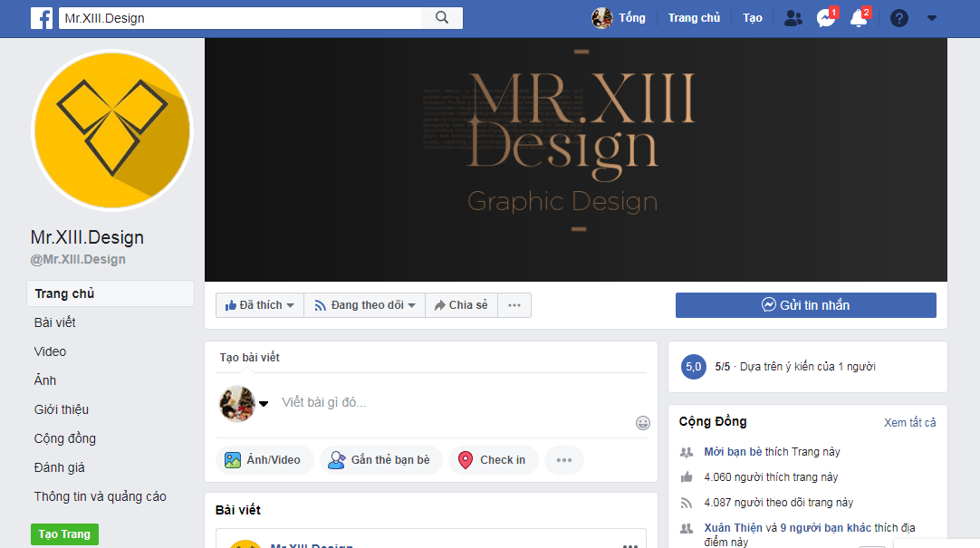Open the Cộng đồng sidebar section
Viewport: 980px width, 548px height.
tap(65, 438)
